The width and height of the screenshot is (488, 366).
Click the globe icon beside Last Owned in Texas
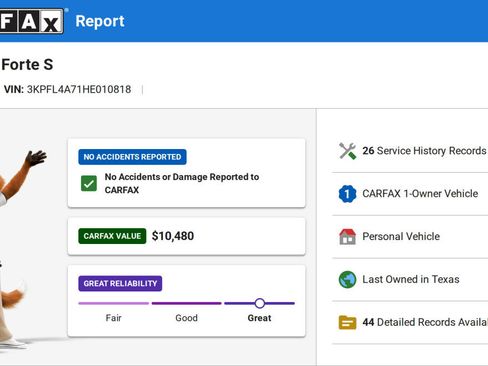coord(347,279)
